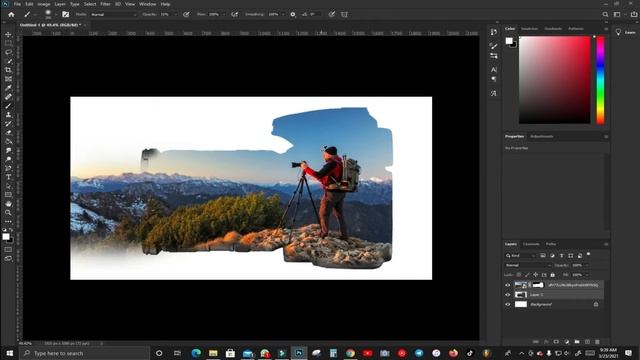
Task: Select the Dodge tool
Action: [8, 159]
